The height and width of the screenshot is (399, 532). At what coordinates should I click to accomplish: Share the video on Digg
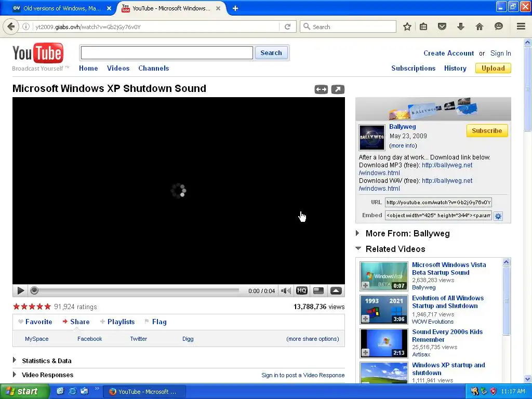pyautogui.click(x=188, y=339)
